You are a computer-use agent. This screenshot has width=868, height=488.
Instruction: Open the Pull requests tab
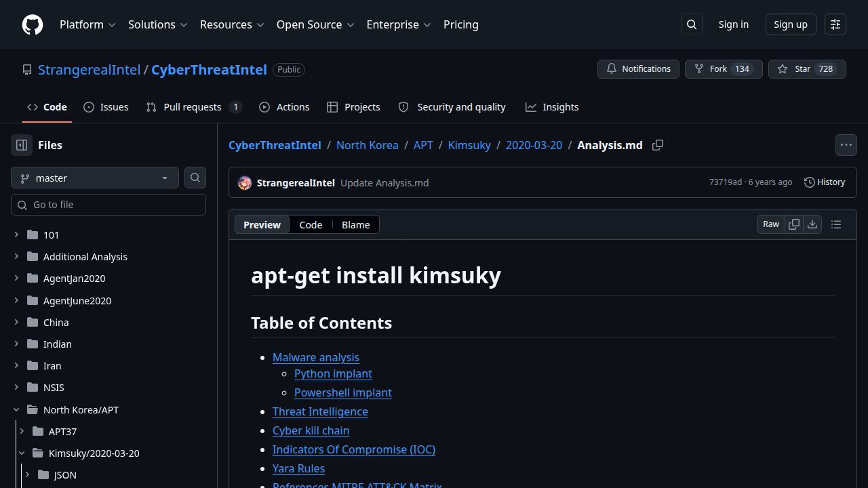194,107
